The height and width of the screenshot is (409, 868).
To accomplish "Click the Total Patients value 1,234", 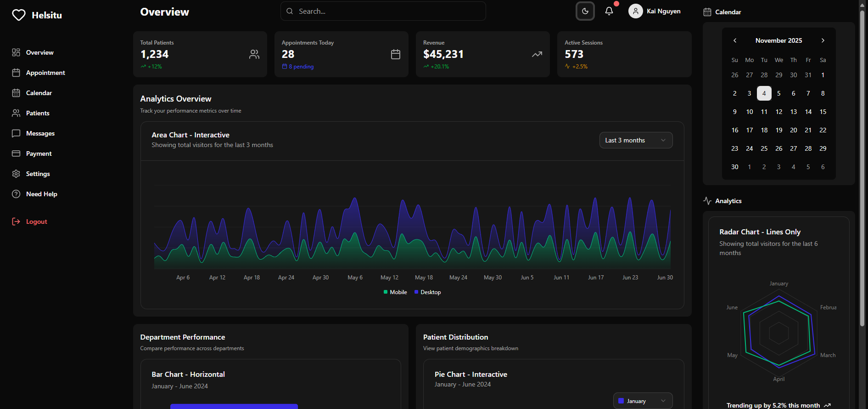I will click(x=155, y=54).
